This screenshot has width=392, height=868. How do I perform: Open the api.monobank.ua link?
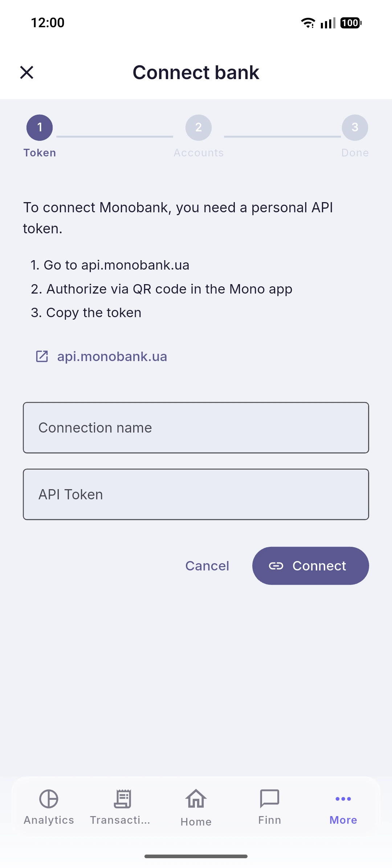tap(112, 356)
